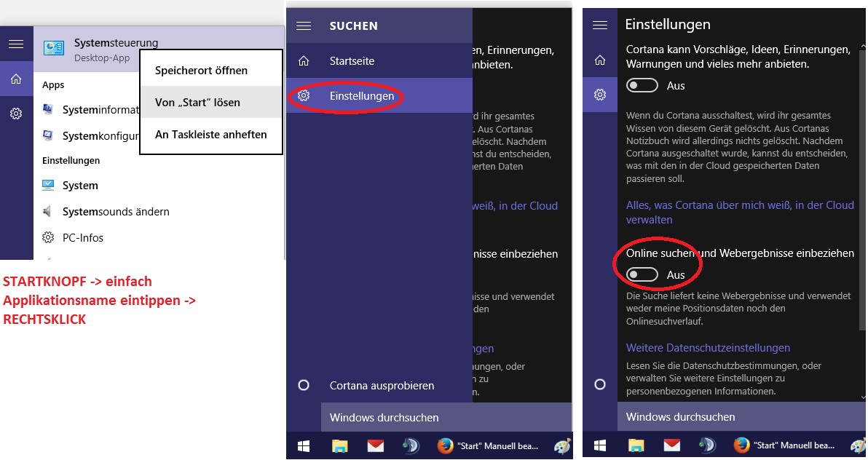Select Startseite in the SUCHEN menu
868x460 pixels.
click(380, 61)
